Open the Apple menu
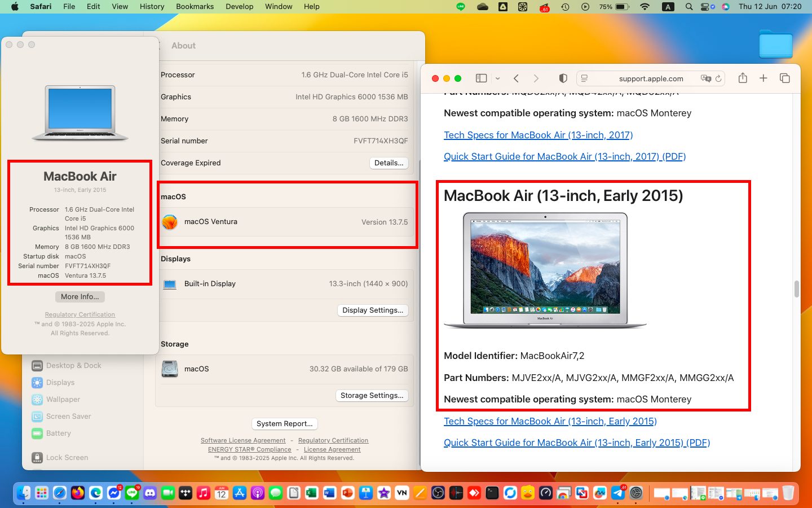 pyautogui.click(x=15, y=6)
